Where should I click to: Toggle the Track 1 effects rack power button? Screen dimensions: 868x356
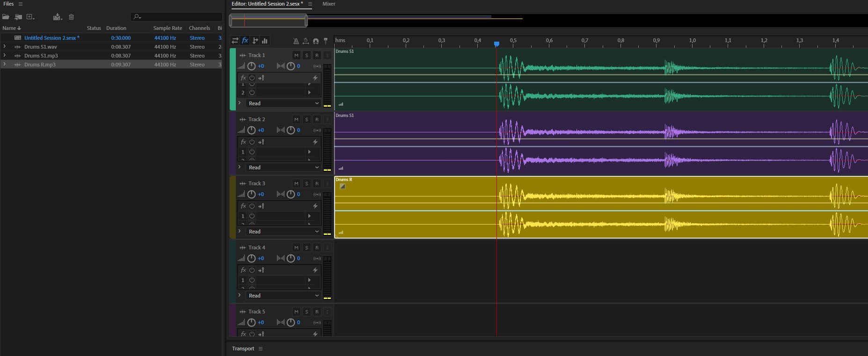252,78
